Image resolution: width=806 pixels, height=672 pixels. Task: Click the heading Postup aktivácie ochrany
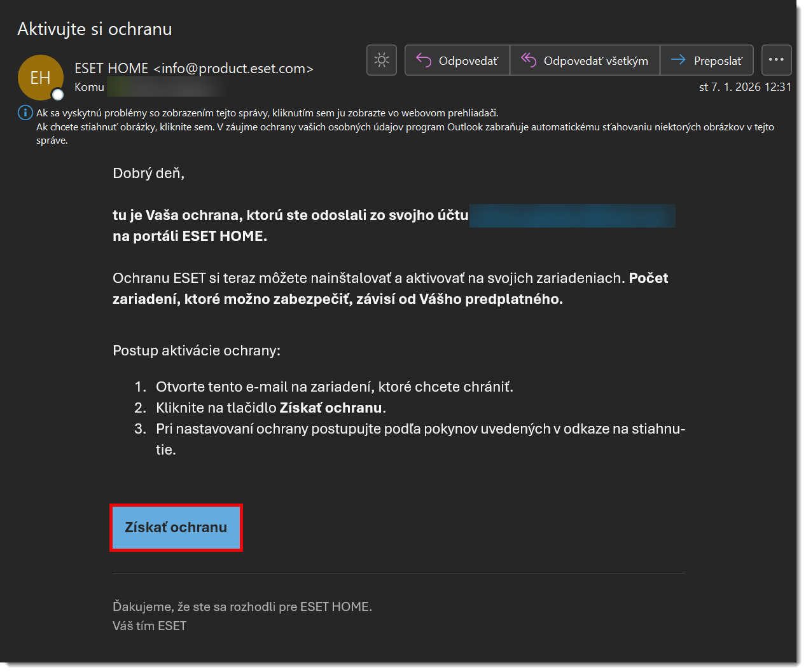(x=197, y=351)
